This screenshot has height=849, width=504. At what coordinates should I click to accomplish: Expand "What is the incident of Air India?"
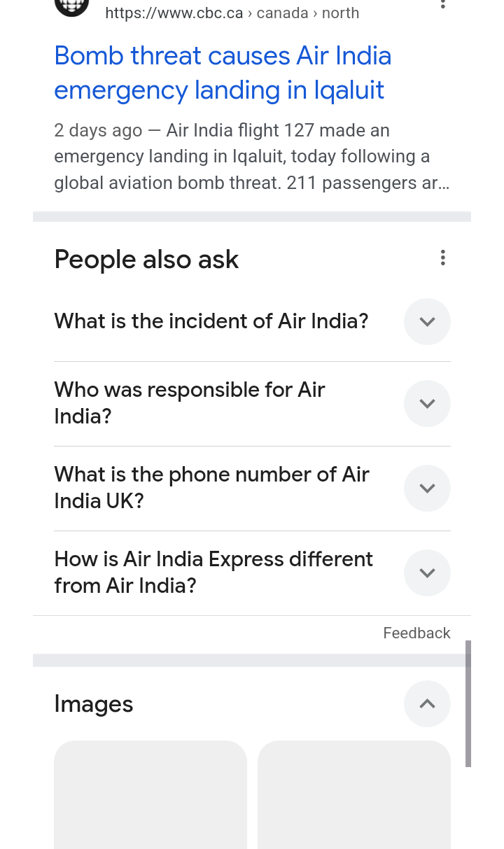pos(427,321)
